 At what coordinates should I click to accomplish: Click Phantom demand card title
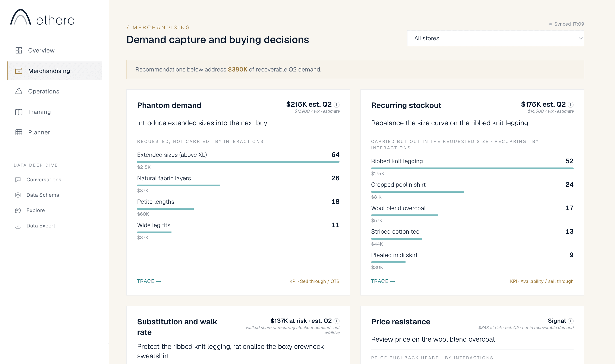point(169,105)
